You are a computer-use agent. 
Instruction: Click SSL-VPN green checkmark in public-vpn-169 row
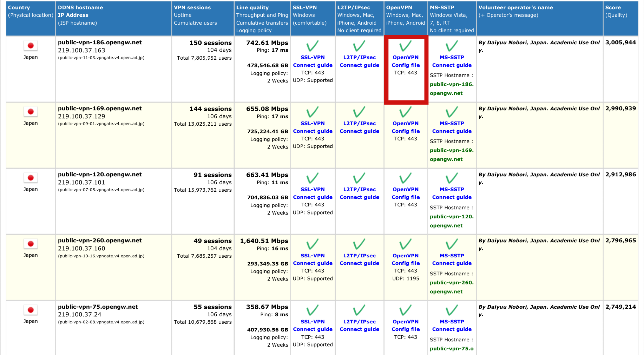313,112
